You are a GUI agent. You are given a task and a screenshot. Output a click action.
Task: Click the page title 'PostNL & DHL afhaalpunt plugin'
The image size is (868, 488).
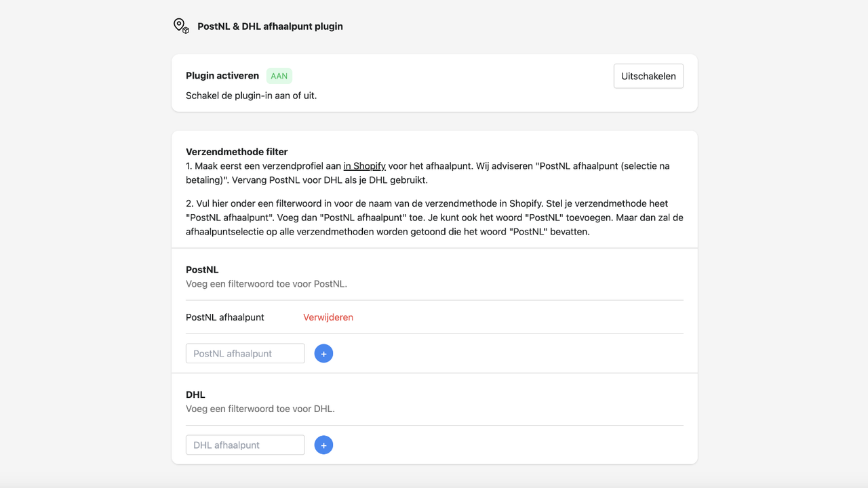270,26
